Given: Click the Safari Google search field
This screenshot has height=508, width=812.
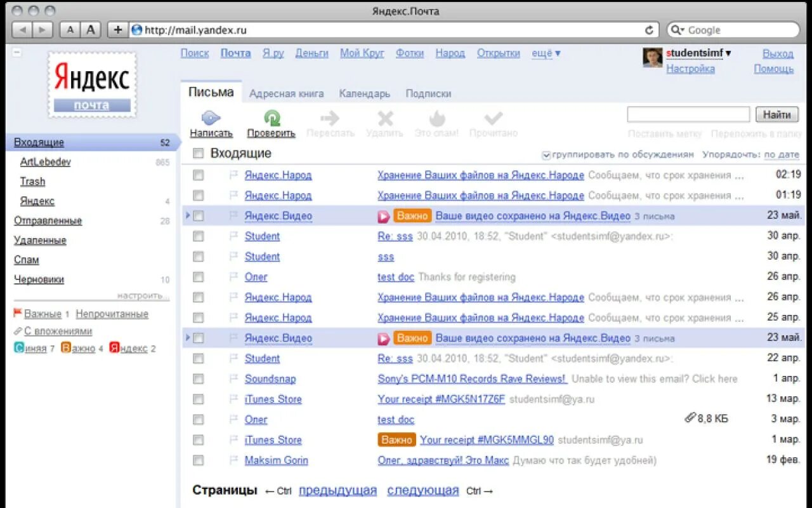Looking at the screenshot, I should [x=733, y=30].
